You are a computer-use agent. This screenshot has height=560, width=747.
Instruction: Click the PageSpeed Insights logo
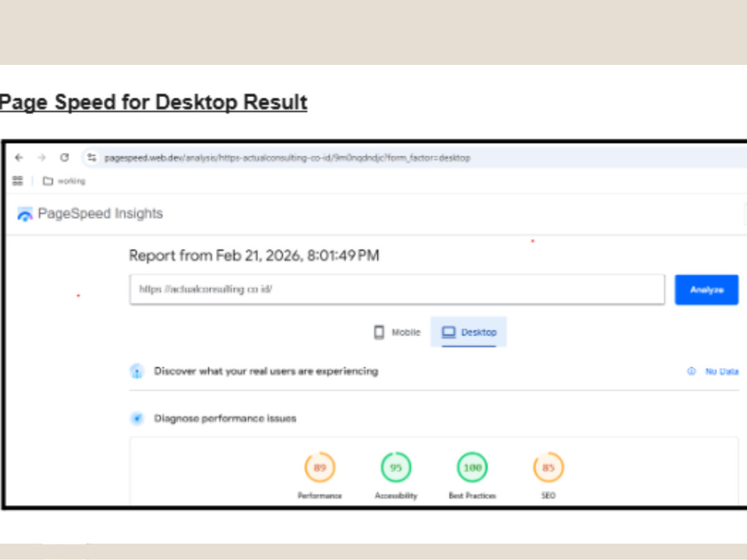coord(25,214)
